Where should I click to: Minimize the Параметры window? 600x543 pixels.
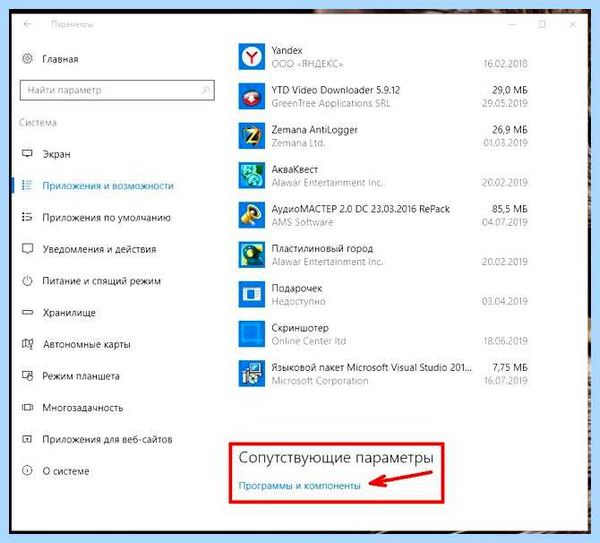click(512, 24)
